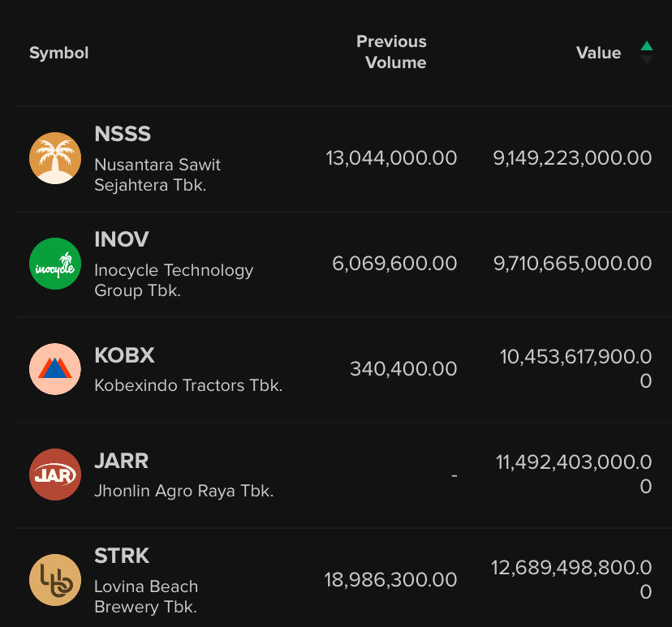Click the Kobexindo Tractors triangle logo

55,369
